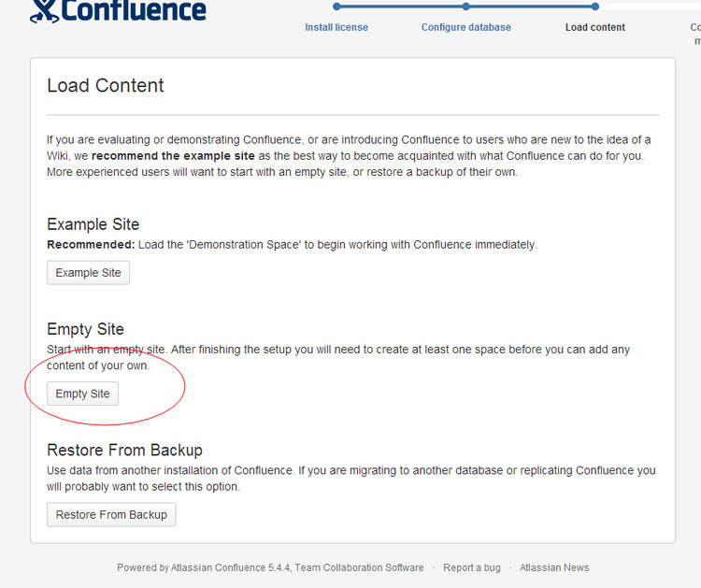Click the Restore From Backup button

(111, 515)
